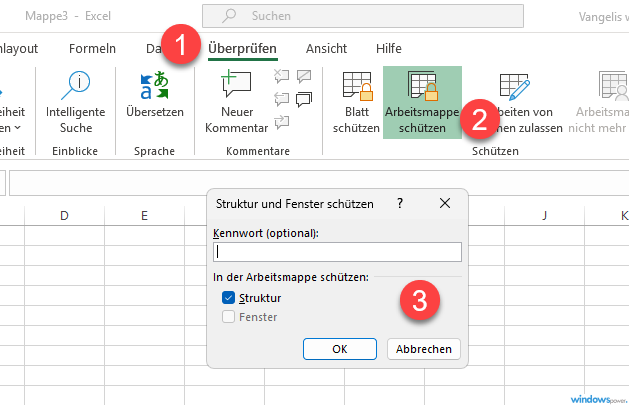Viewport: 629px width, 405px height.
Task: Click Bearbeiten von Bereichen zulassen icon
Action: click(515, 88)
